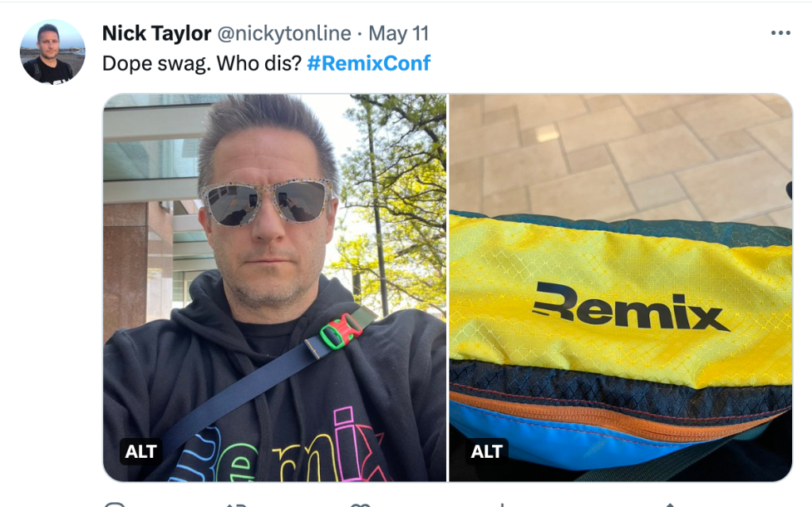This screenshot has width=812, height=507.
Task: Click the tweet text 'Dope swag. Who dis?'
Action: 202,63
